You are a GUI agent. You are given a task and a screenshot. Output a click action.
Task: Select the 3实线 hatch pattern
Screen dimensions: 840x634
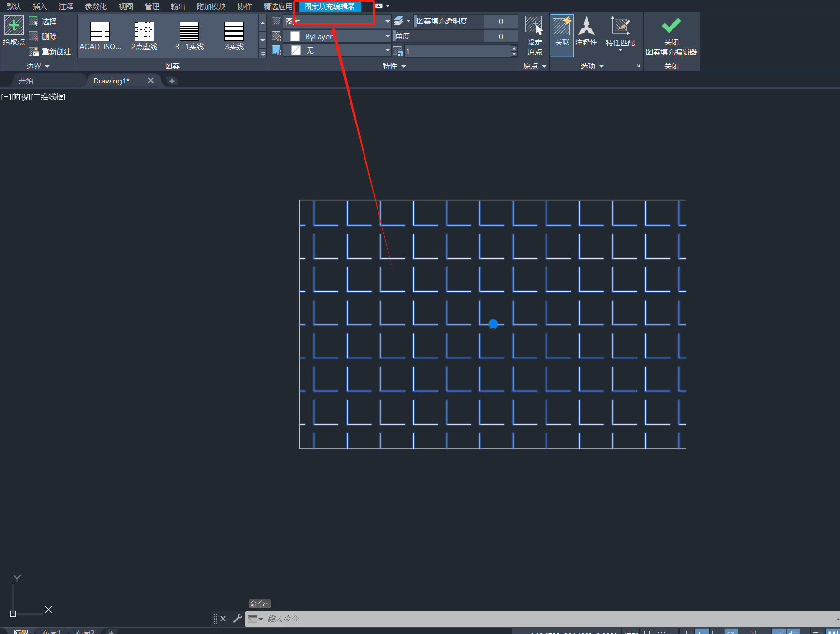[234, 32]
